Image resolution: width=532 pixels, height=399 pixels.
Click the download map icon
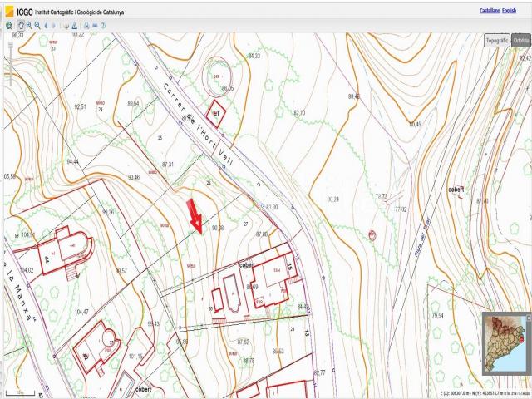(66, 26)
